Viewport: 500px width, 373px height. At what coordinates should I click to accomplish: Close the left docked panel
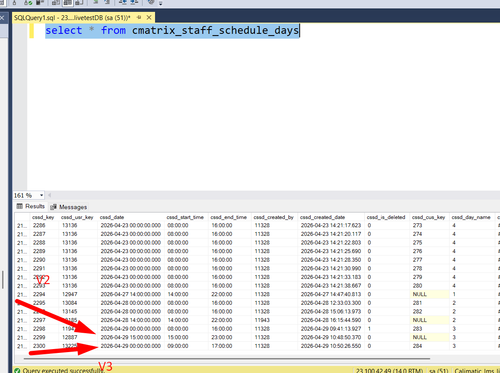point(2,18)
